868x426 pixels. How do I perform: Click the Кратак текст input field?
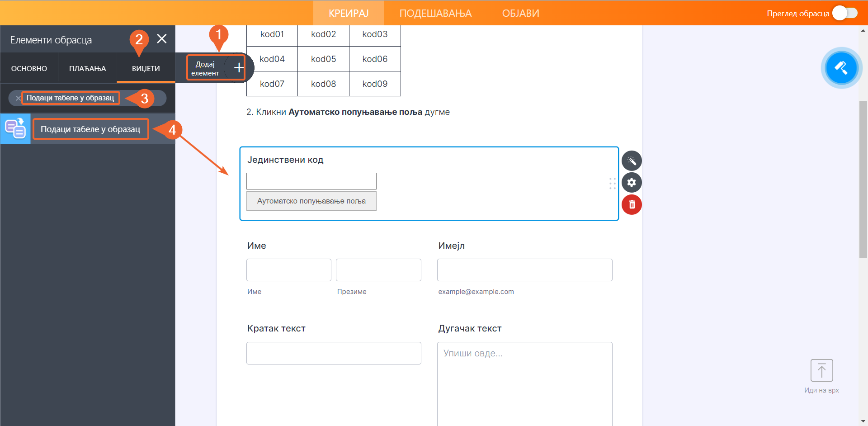[x=334, y=353]
